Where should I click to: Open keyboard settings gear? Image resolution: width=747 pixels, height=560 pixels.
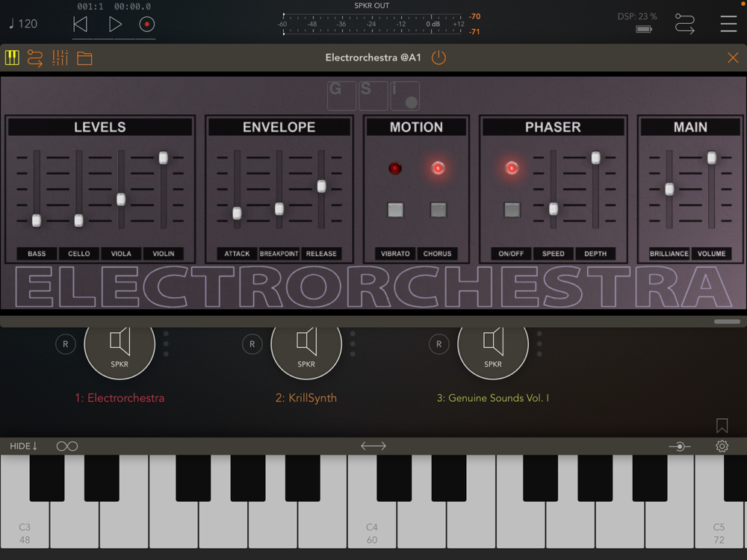[722, 447]
